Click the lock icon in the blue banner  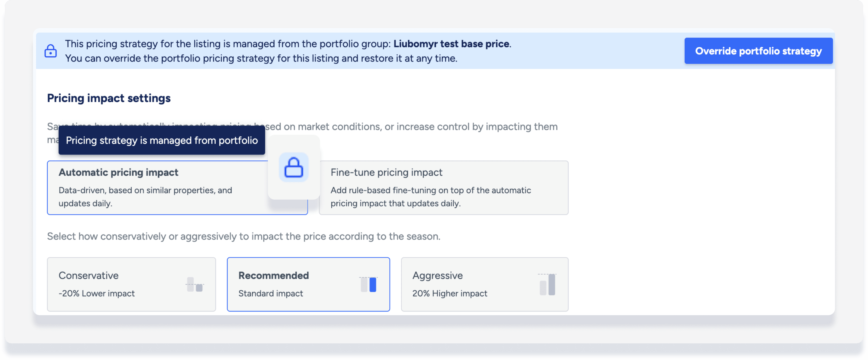50,51
